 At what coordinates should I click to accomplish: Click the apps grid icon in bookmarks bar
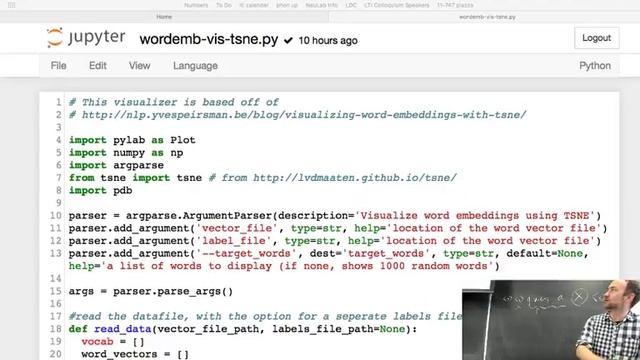(11, 5)
